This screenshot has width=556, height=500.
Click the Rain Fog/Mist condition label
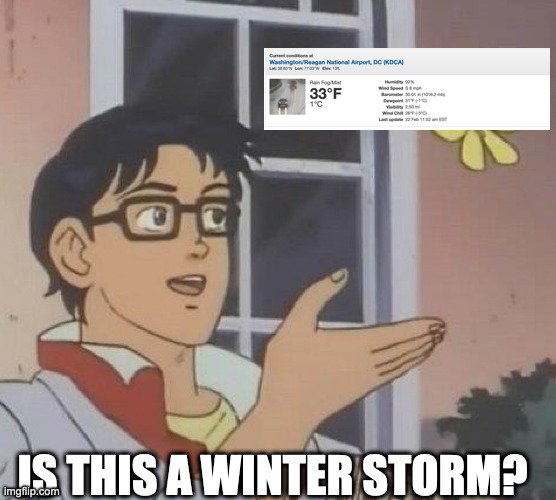tap(326, 82)
